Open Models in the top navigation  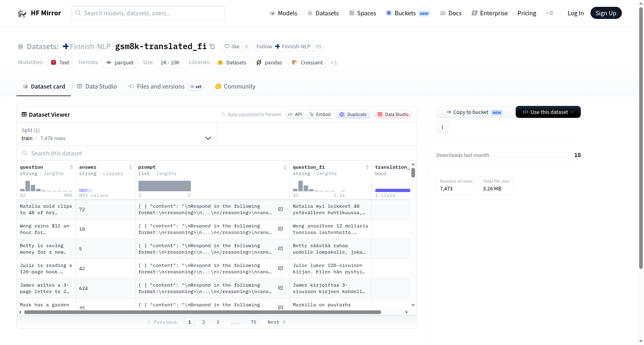pyautogui.click(x=283, y=13)
